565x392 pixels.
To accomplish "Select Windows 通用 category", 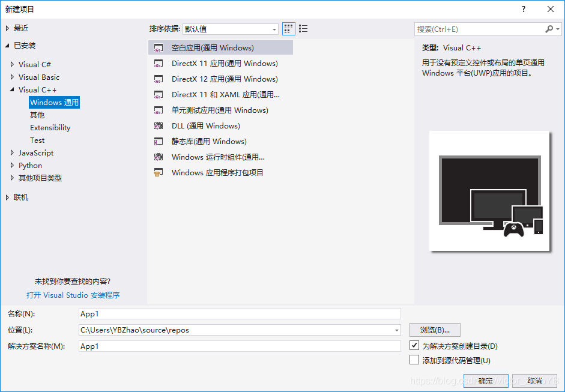I will [x=55, y=102].
